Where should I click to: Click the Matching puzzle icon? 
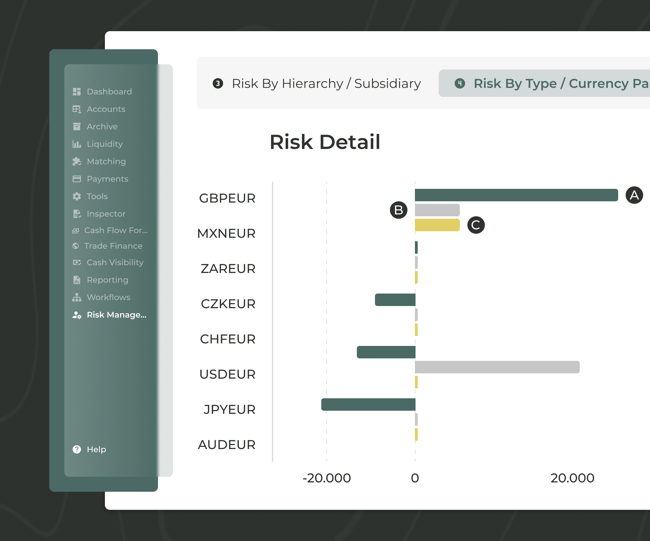tap(77, 161)
